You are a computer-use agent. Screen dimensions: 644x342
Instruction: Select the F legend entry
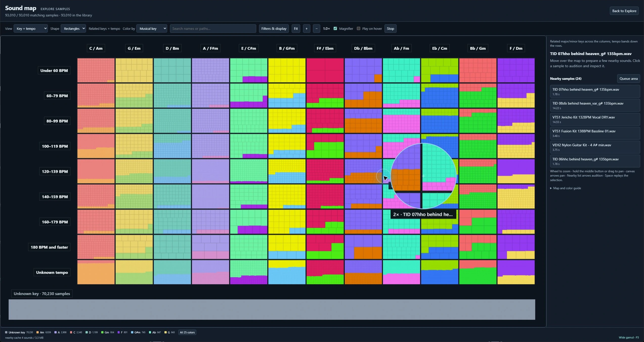click(x=122, y=332)
